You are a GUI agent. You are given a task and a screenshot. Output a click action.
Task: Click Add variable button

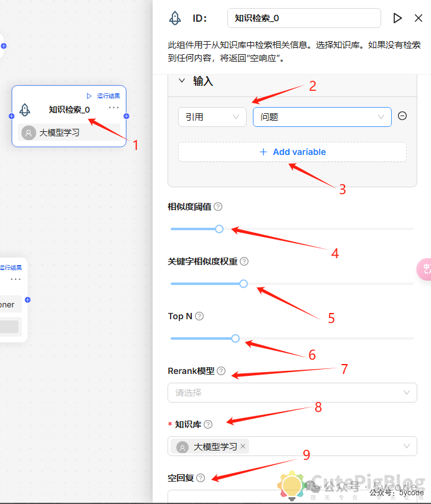pos(292,152)
